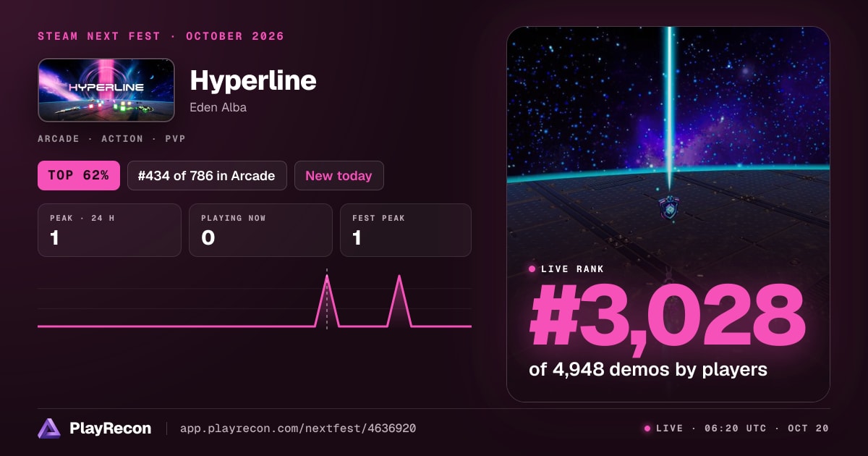Select the PEAK · 24 H stat card
This screenshot has width=868, height=456.
pos(109,230)
